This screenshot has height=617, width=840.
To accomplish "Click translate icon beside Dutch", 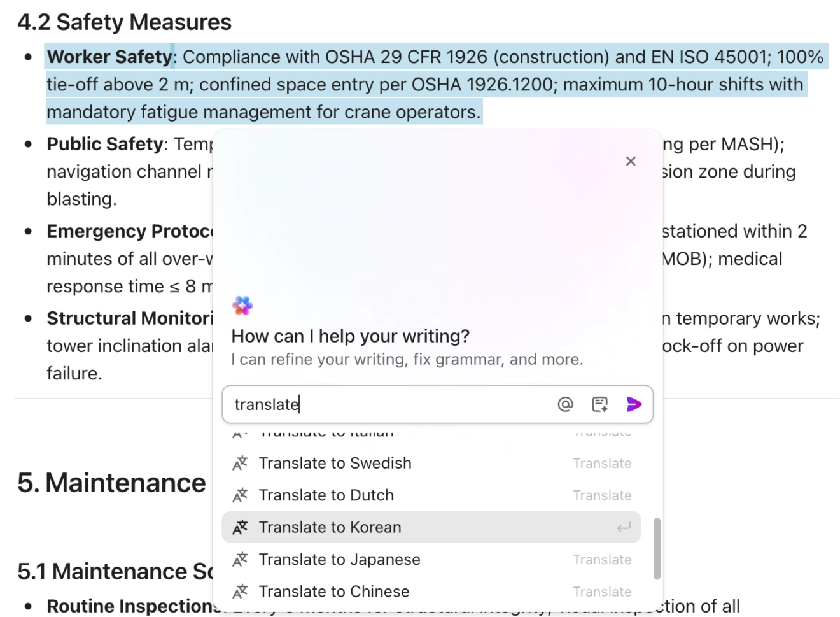I will 240,495.
